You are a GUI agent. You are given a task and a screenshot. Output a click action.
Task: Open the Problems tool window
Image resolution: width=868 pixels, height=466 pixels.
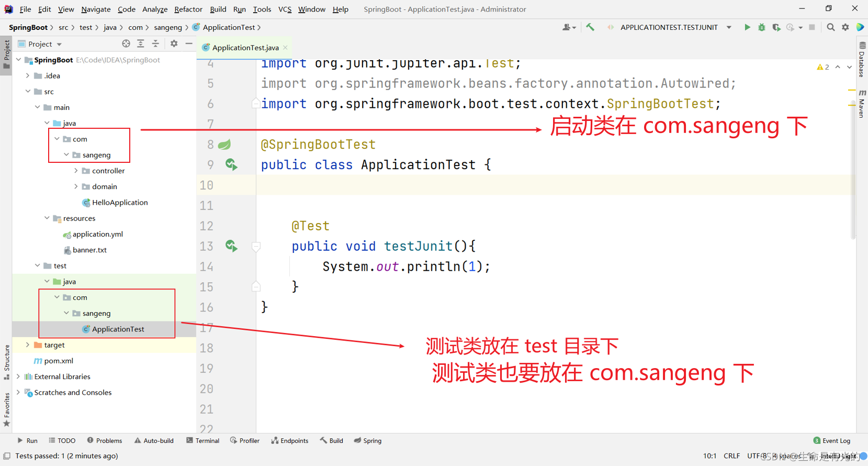click(x=105, y=441)
